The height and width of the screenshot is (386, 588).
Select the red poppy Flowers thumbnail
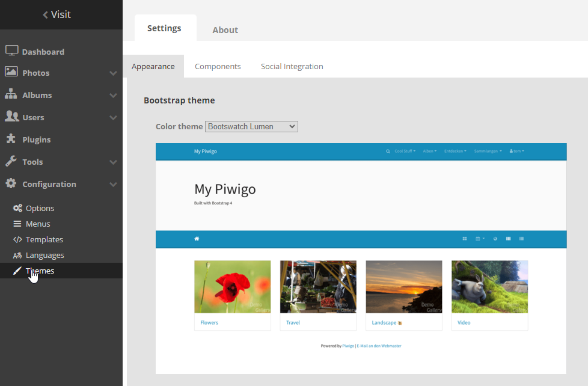(233, 287)
